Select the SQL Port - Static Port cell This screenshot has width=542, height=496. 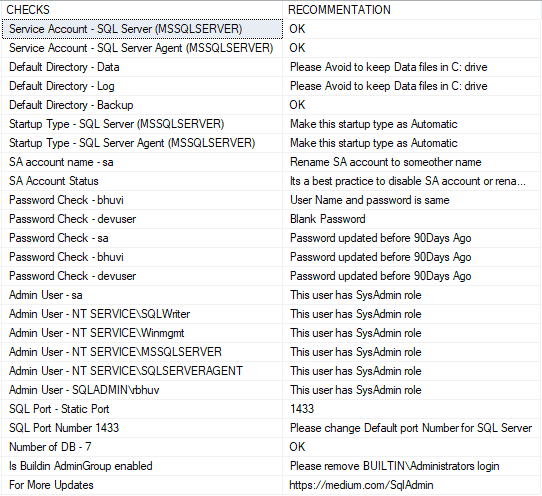[x=142, y=409]
